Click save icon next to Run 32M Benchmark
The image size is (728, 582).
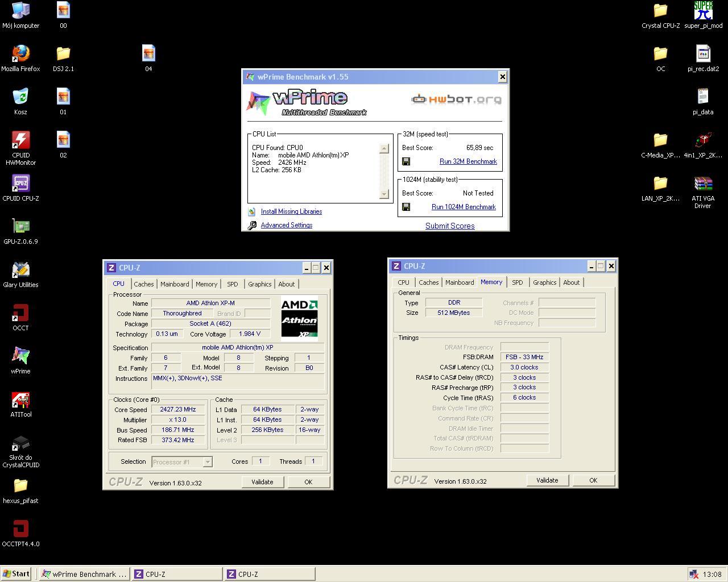406,161
